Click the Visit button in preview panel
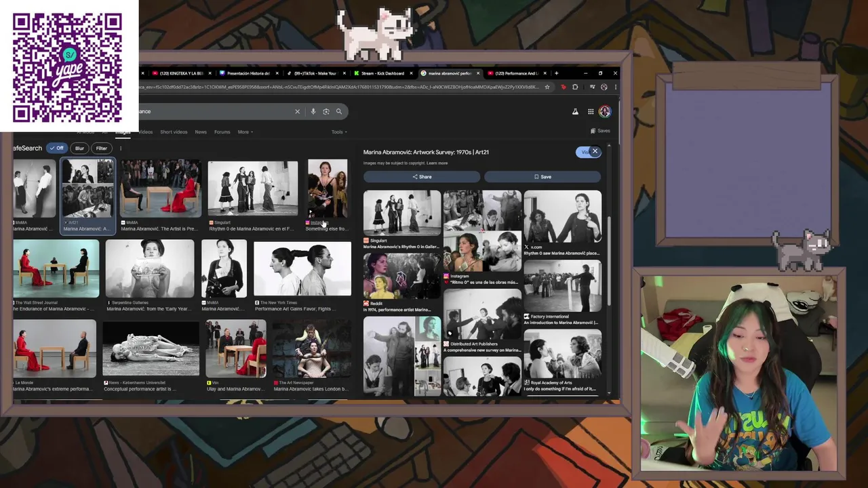Screen dimensions: 868x488 click(583, 152)
